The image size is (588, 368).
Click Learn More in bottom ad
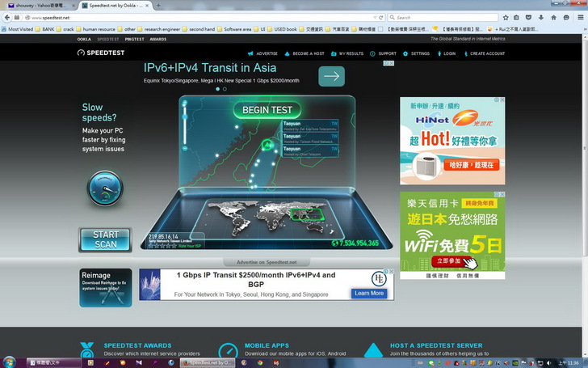click(369, 294)
